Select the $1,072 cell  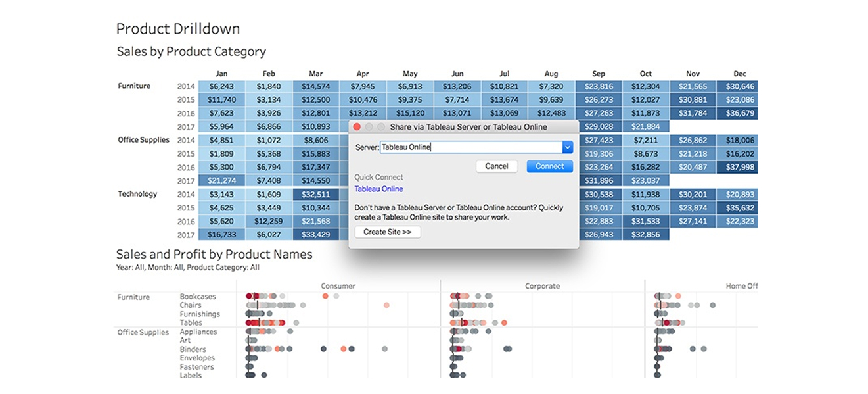point(269,140)
